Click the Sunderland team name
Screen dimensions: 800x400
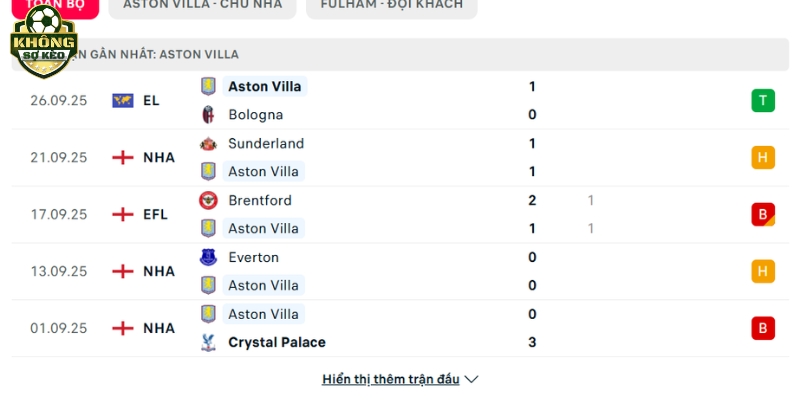[266, 143]
